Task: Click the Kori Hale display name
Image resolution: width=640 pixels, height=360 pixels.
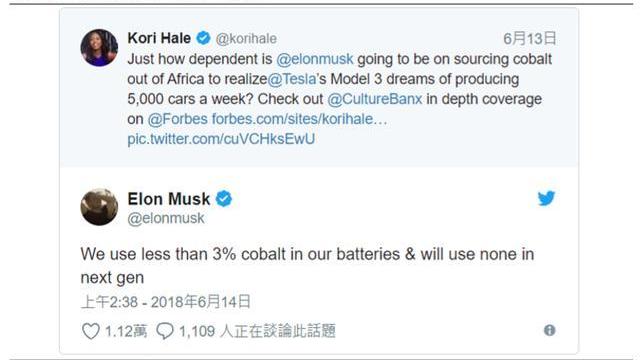Action: click(159, 38)
